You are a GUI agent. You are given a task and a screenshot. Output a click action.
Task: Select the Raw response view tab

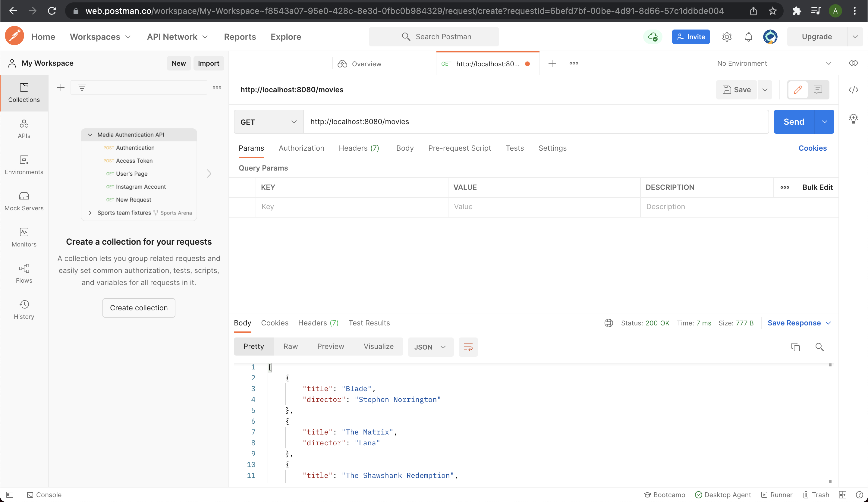coord(290,347)
